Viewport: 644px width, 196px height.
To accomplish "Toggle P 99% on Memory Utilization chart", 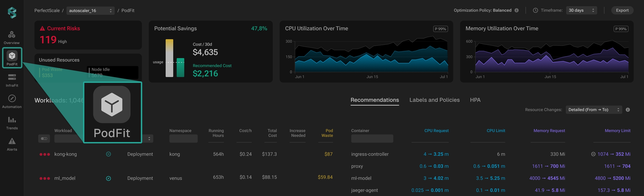I will coord(621,29).
